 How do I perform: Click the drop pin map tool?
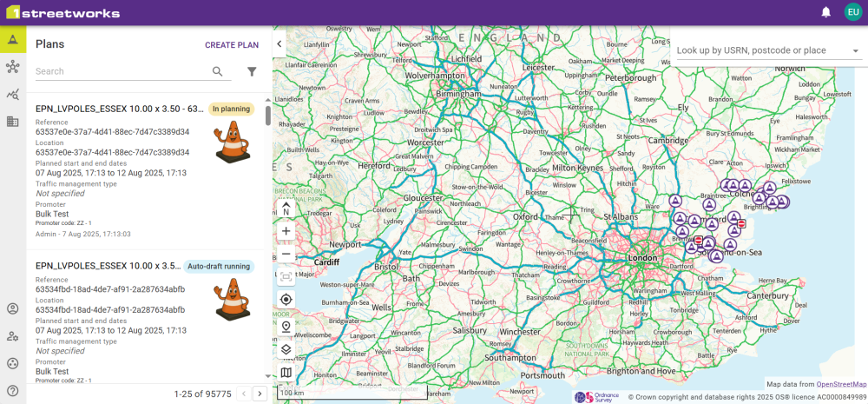pos(286,327)
